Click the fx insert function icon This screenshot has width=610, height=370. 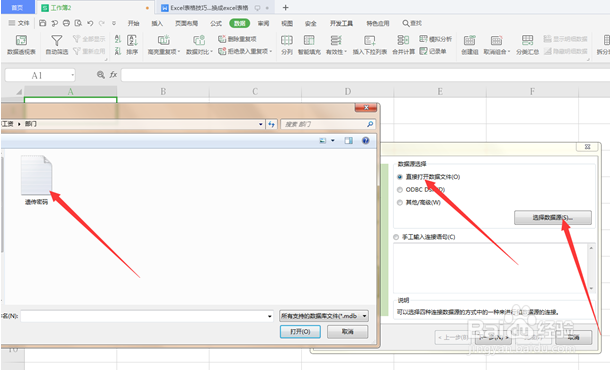tap(113, 74)
